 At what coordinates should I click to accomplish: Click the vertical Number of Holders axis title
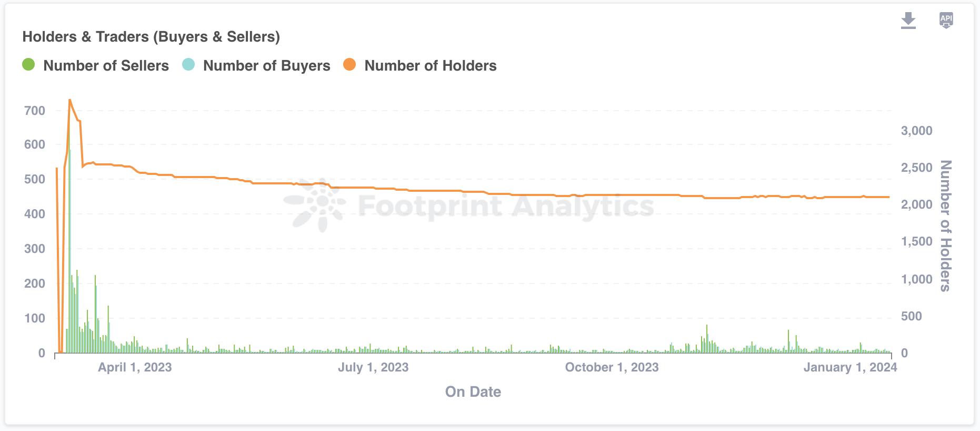(x=945, y=226)
